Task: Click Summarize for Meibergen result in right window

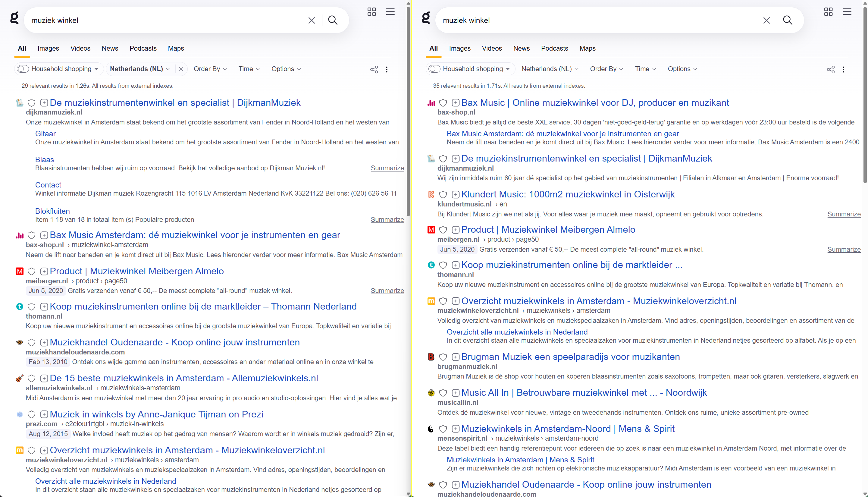Action: pos(844,250)
